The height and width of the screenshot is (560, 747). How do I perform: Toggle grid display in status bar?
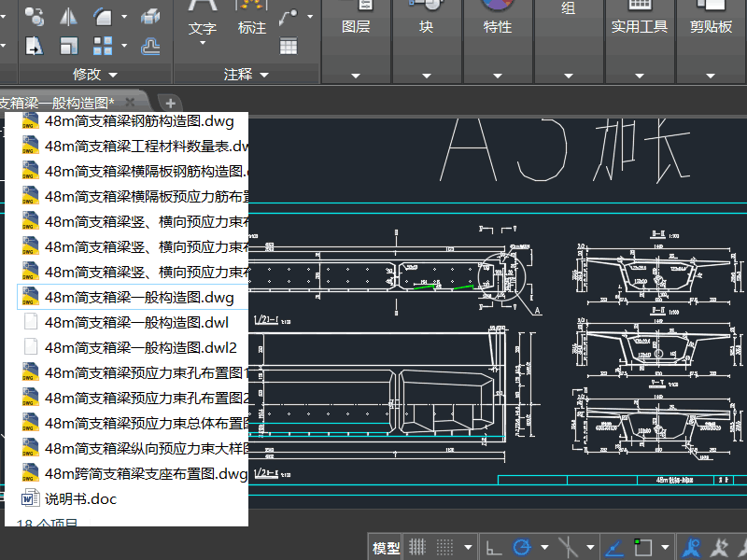coord(419,547)
